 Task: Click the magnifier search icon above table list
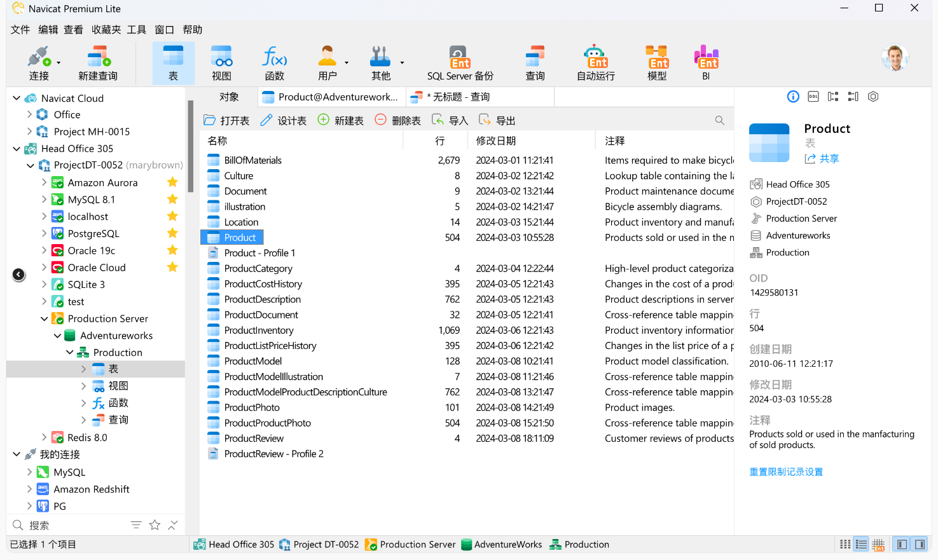(x=720, y=120)
